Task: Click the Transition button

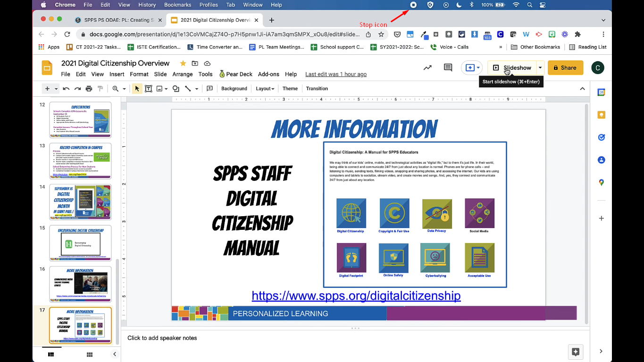Action: [x=317, y=89]
